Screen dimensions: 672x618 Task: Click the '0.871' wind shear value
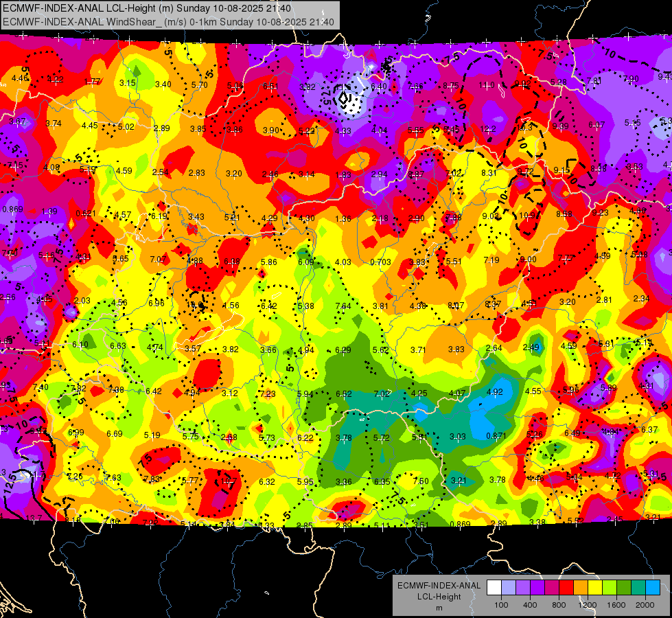[x=496, y=436]
